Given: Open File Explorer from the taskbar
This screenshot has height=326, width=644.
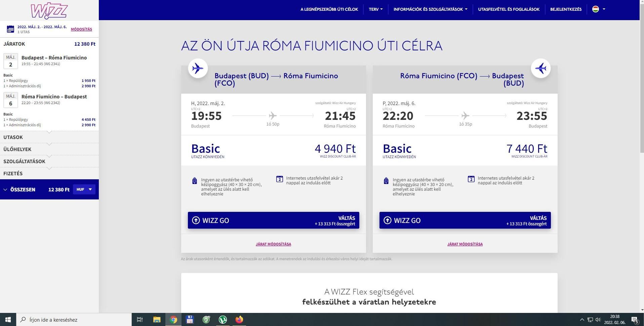Looking at the screenshot, I should pyautogui.click(x=157, y=320).
